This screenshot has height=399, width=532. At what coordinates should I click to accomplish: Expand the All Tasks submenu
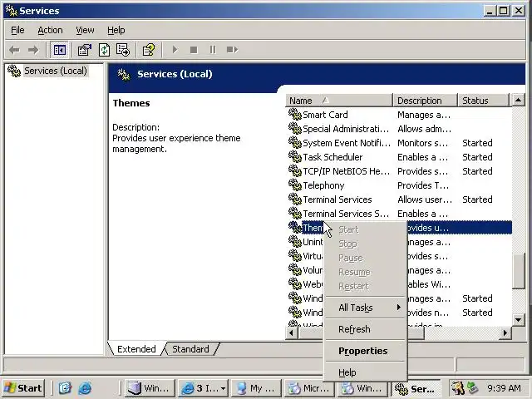[x=366, y=308]
